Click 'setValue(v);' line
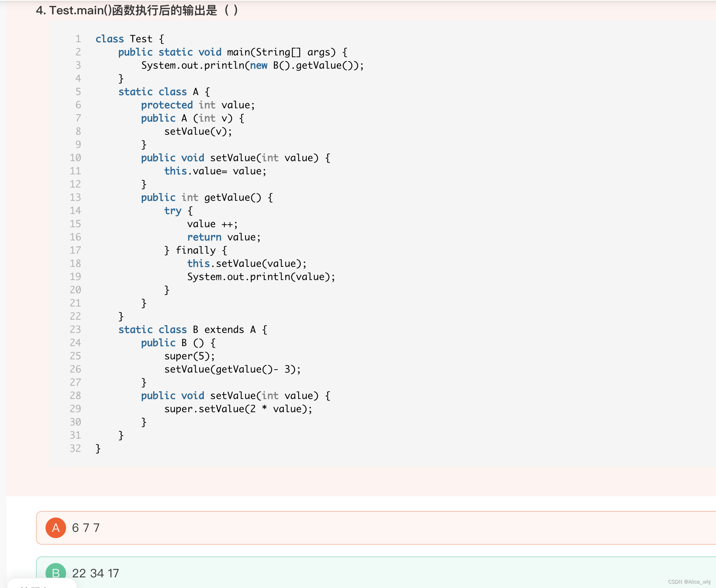Viewport: 716px width, 588px height. [198, 131]
